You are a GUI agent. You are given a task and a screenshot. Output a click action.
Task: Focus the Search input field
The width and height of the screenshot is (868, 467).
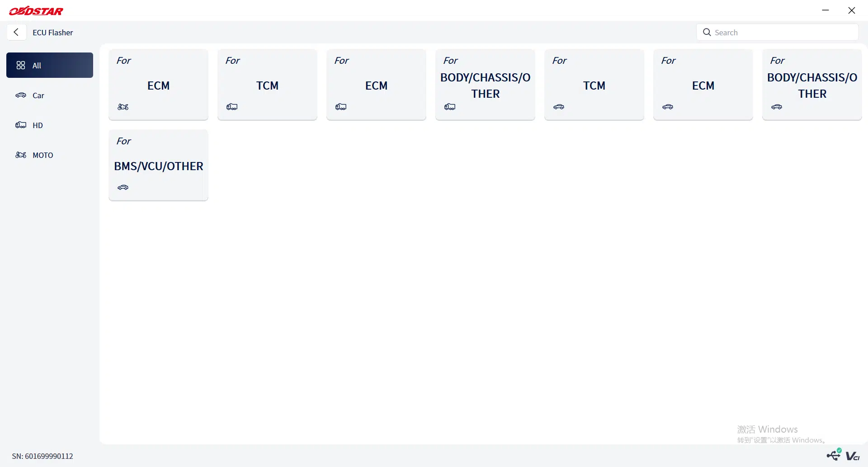point(778,32)
